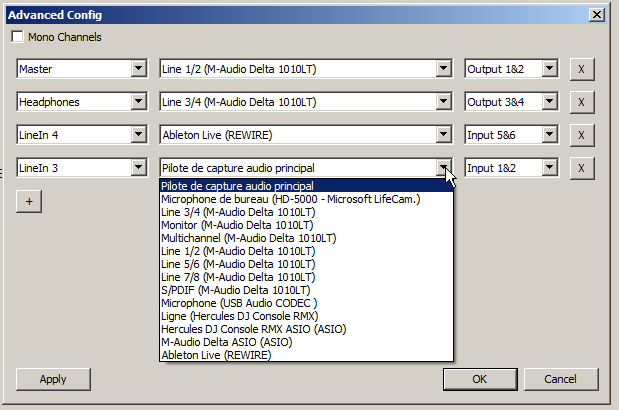Close the Advanced Config window
Screen dimensions: 619x410
click(596, 15)
